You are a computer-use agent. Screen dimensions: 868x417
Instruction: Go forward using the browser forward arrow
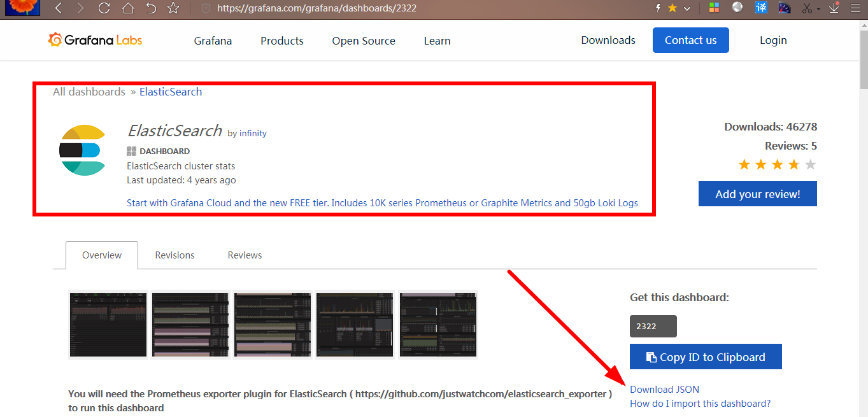[80, 8]
